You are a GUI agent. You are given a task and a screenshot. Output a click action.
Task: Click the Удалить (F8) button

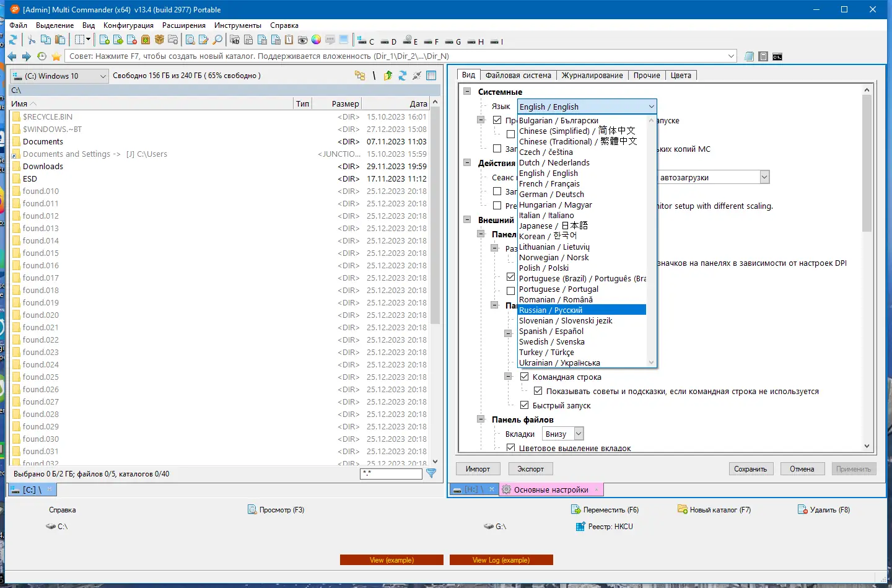tap(824, 510)
